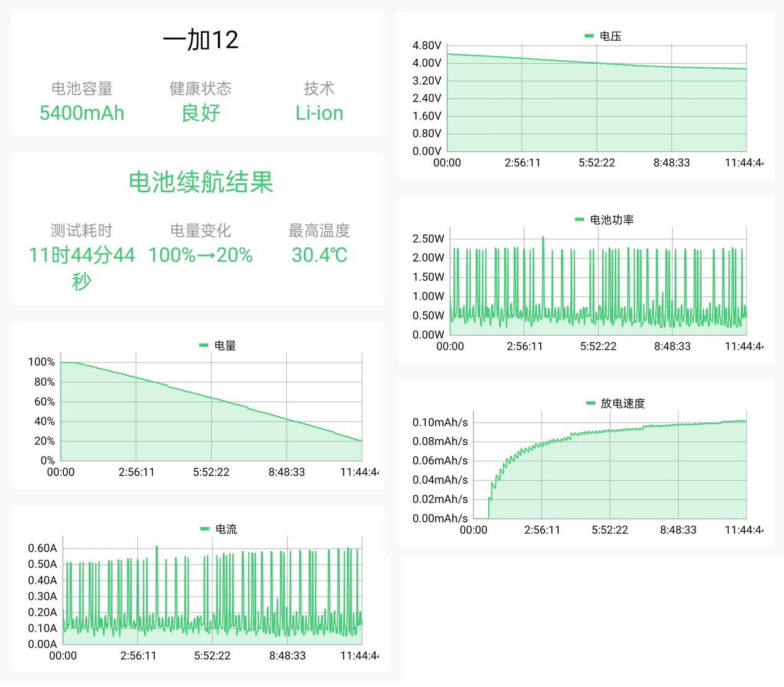
Task: Click the 技术 label
Action: [319, 88]
